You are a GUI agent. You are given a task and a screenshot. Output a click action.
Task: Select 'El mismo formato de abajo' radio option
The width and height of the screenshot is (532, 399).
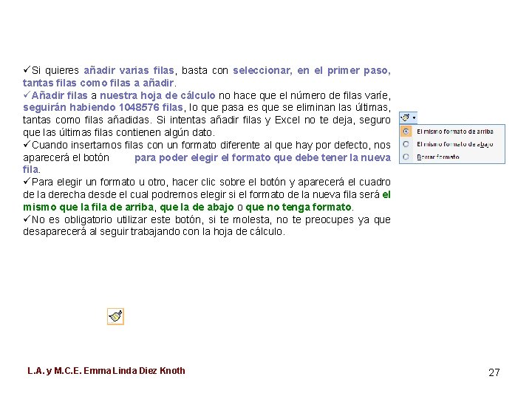click(x=406, y=144)
